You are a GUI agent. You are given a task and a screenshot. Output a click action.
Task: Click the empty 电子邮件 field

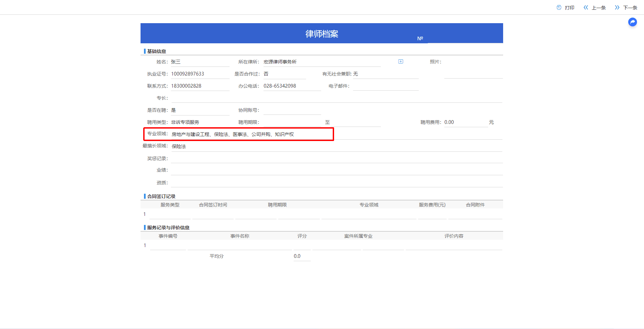coord(386,86)
